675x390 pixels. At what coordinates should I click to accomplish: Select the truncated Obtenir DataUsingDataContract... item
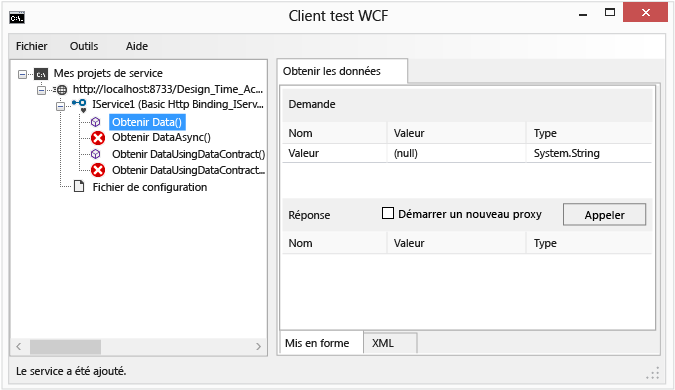point(189,170)
